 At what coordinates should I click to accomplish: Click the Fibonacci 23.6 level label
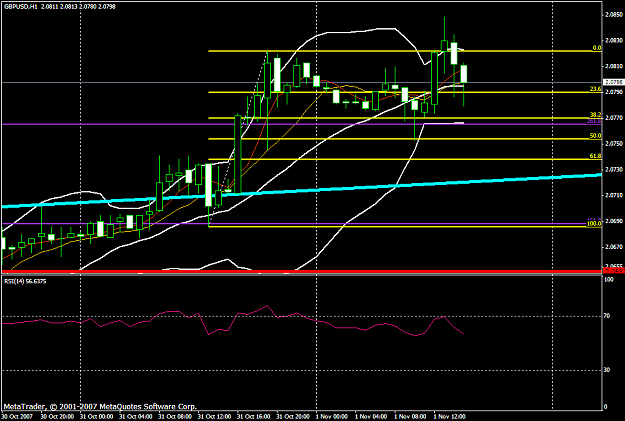pos(596,89)
